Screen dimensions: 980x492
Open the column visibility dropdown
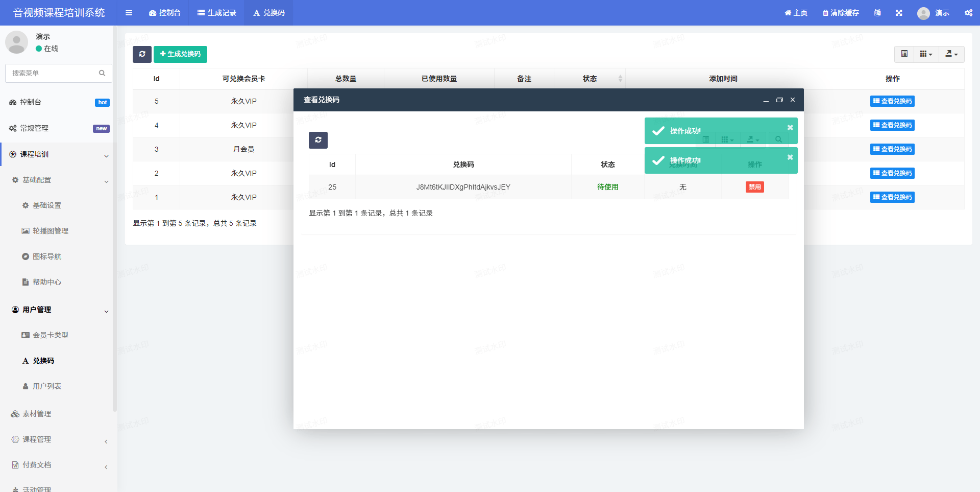(x=926, y=54)
